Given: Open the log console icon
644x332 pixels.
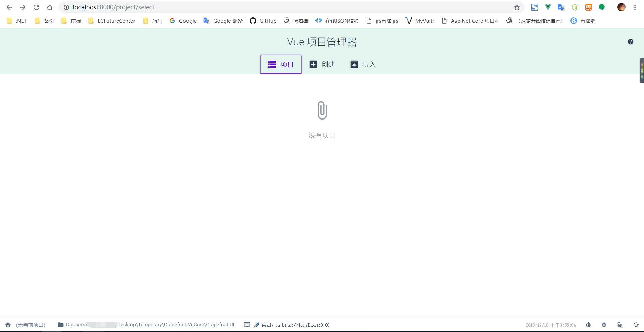Looking at the screenshot, I should point(247,325).
